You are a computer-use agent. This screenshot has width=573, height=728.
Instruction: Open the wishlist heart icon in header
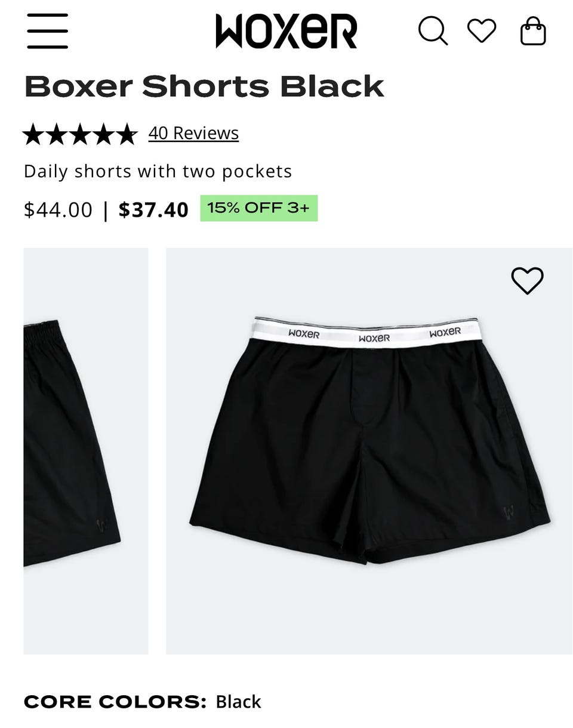point(482,30)
